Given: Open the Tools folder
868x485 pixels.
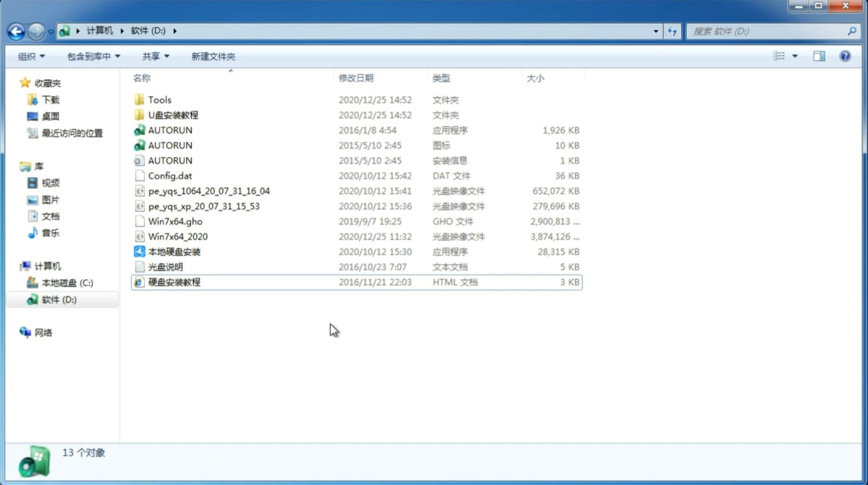Looking at the screenshot, I should (x=159, y=99).
